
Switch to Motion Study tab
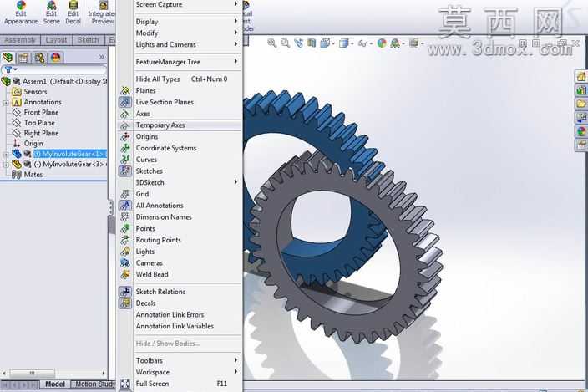tap(95, 384)
